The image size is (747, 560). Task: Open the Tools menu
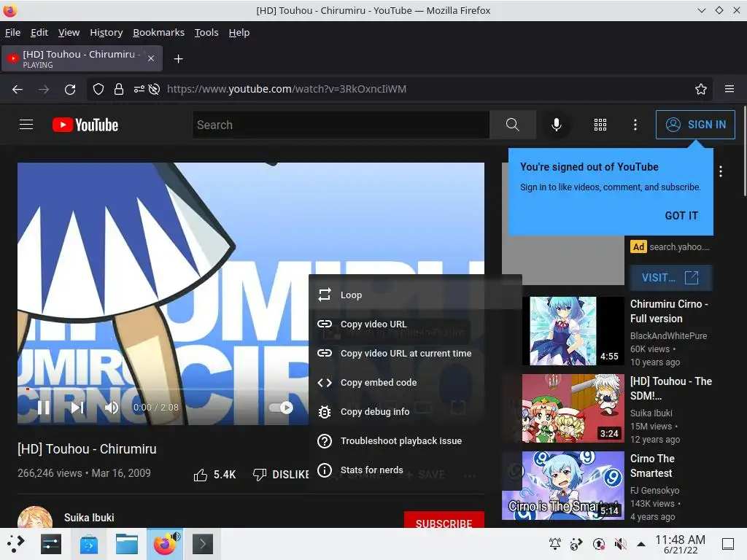click(206, 32)
